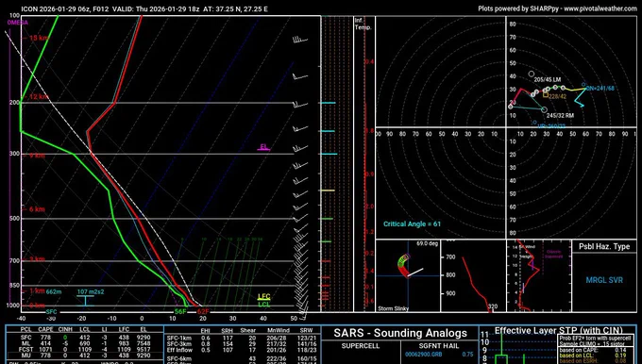The image size is (642, 364).
Task: Click the MnWind column header
Action: point(278,330)
